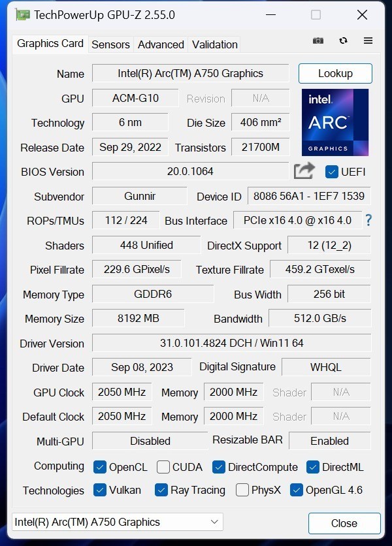
Task: Click the Bandwidth field 512.0 GB/s
Action: click(x=320, y=318)
